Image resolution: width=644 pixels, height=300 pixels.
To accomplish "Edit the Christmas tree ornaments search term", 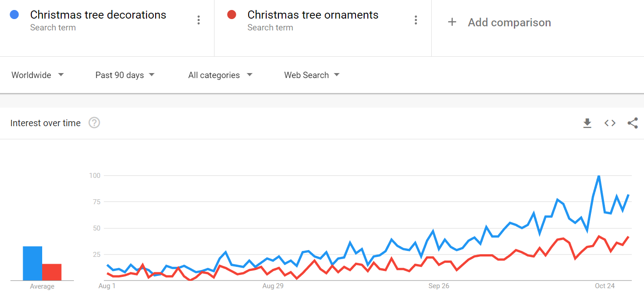I will 312,15.
